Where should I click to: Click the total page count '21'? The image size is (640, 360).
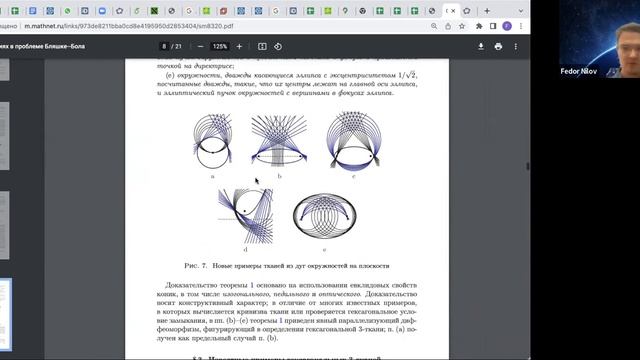[178, 47]
